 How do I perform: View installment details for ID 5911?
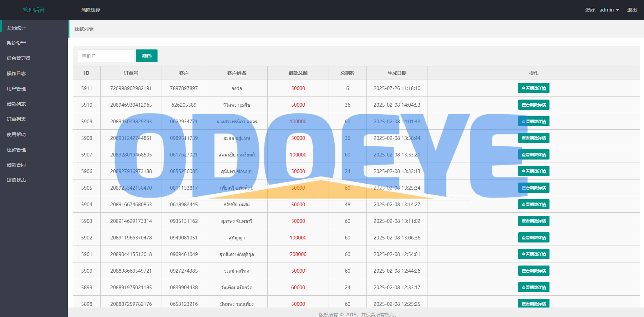coord(534,88)
